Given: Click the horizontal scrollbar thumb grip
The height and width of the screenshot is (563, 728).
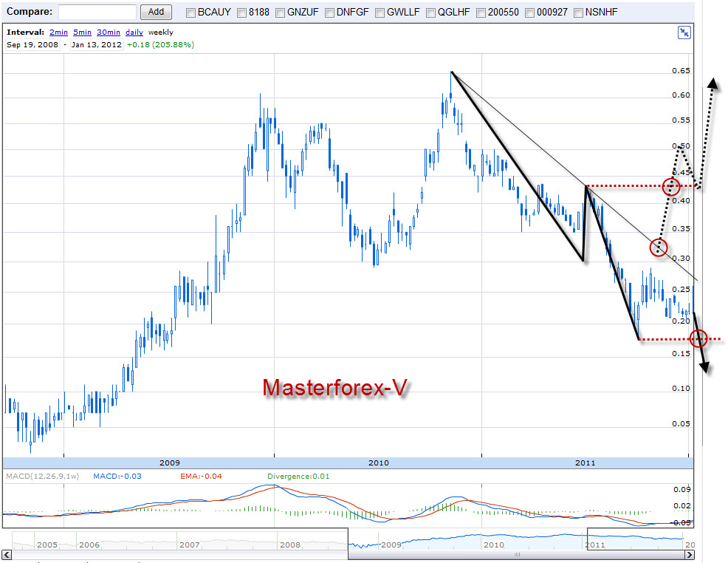Looking at the screenshot, I should pyautogui.click(x=517, y=555).
